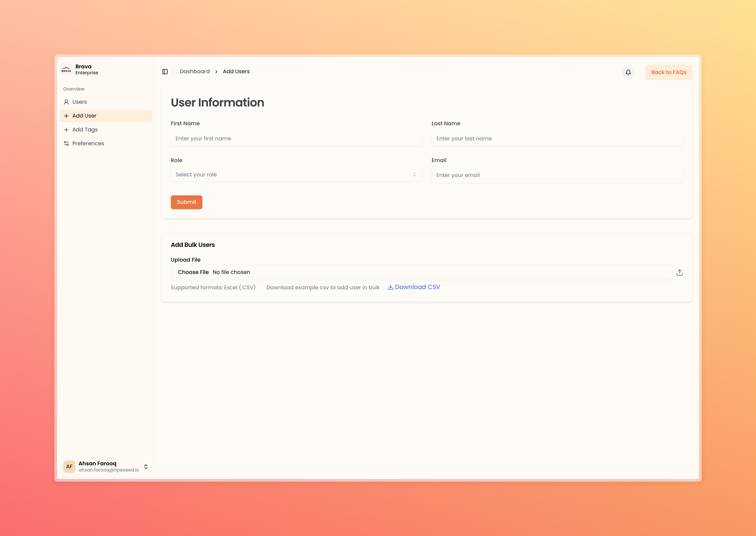Viewport: 756px width, 536px height.
Task: Click the Brava Enterprise workspace header
Action: coord(106,70)
